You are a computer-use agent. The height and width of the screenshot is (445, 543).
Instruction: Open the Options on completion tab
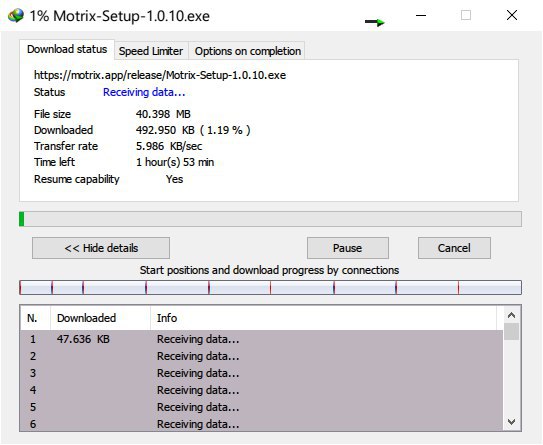(247, 51)
